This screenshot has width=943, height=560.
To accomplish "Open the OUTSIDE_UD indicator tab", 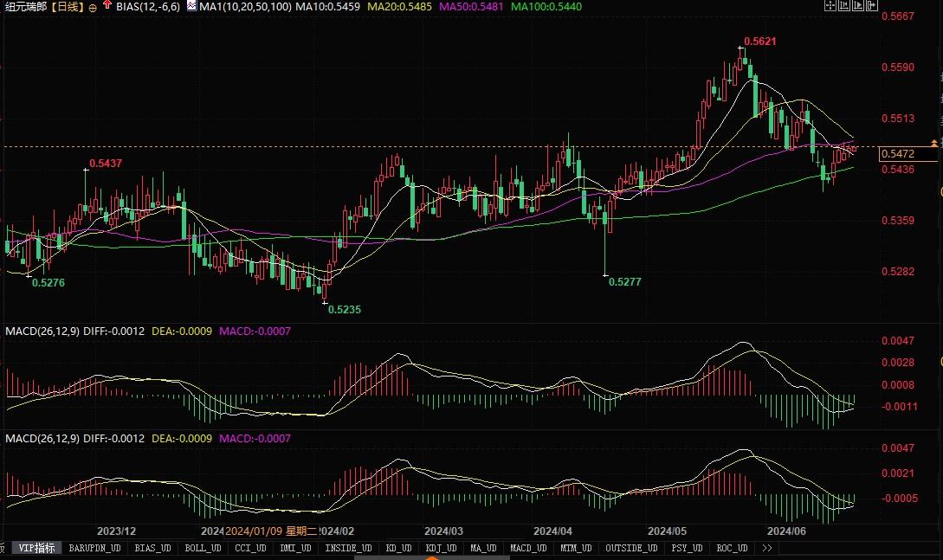I will pos(631,548).
